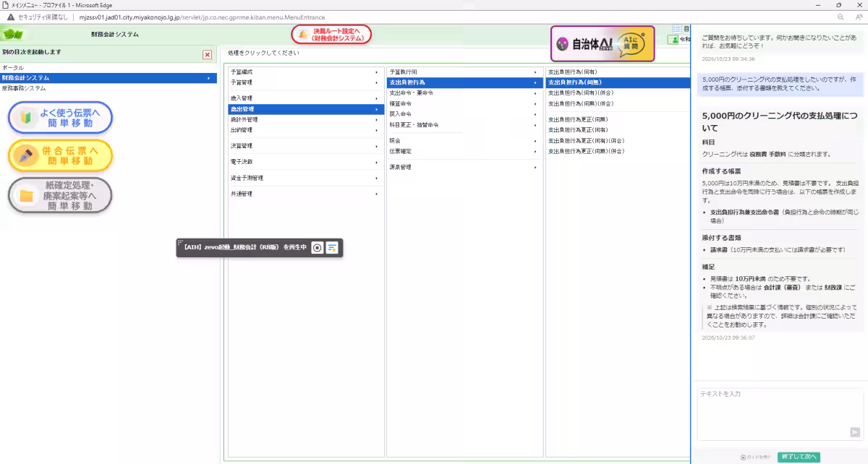Send the chat message with arrow icon
The width and height of the screenshot is (868, 464).
click(x=855, y=432)
